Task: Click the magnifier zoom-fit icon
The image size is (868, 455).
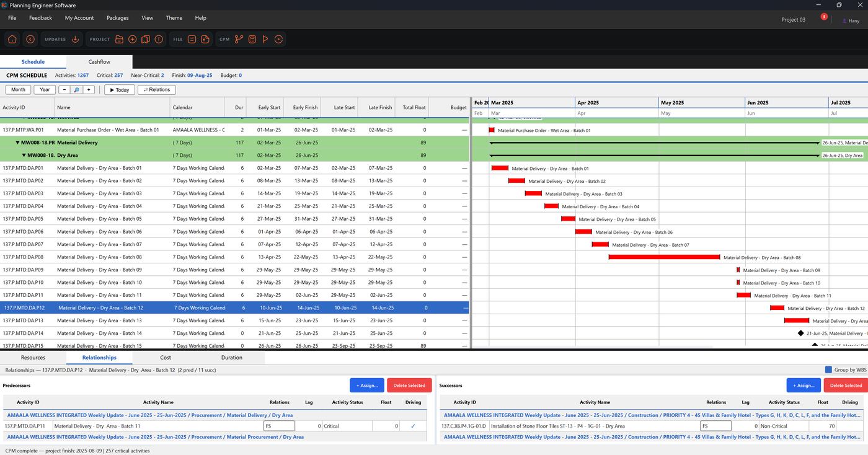Action: pyautogui.click(x=76, y=90)
